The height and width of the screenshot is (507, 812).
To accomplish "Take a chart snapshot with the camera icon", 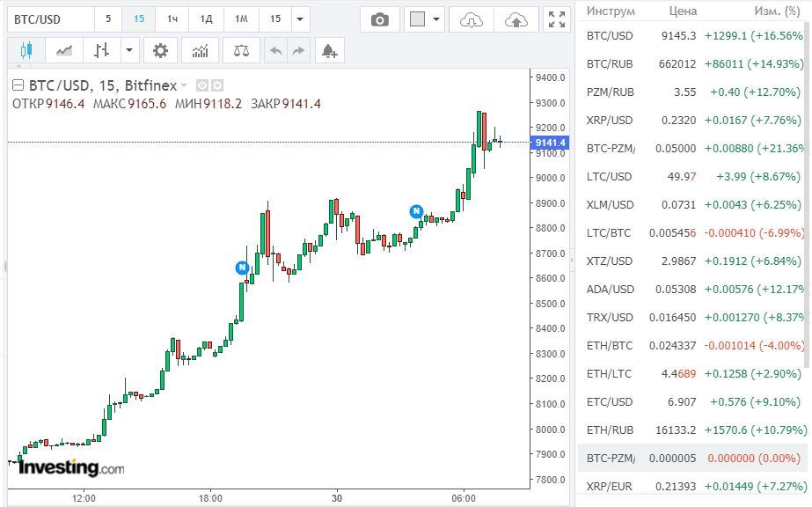I will coord(379,19).
